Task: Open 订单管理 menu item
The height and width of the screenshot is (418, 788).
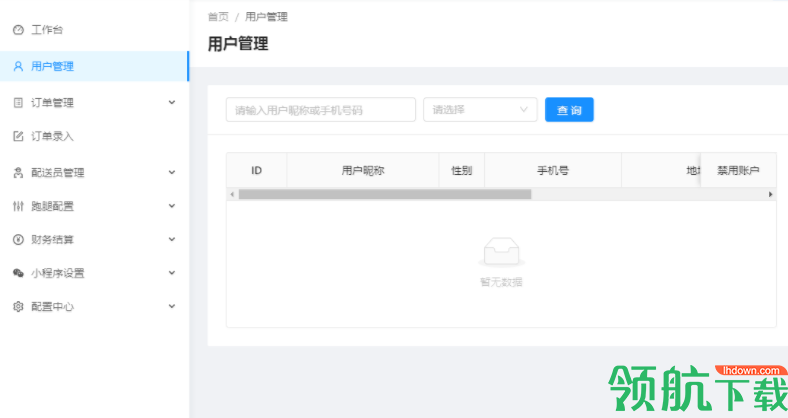Action: pos(94,102)
